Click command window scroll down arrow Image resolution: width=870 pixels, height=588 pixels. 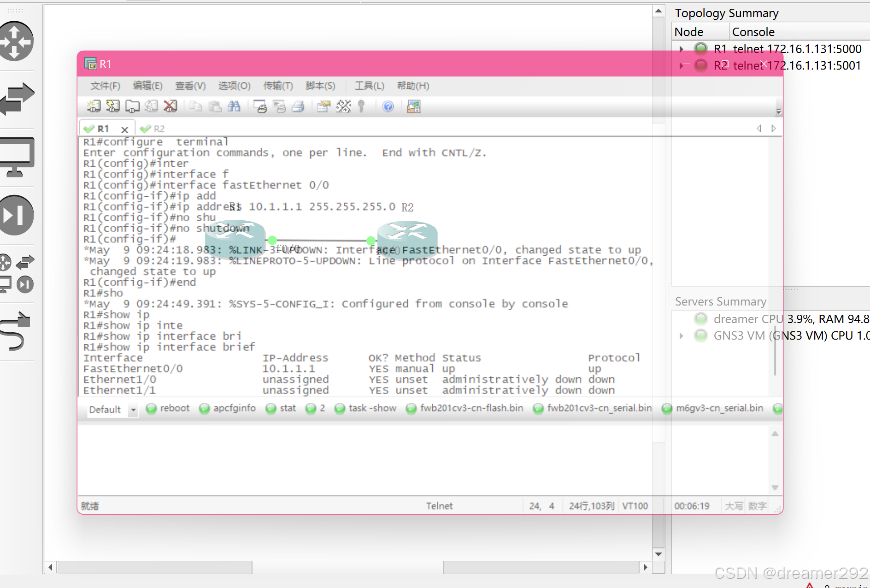775,488
